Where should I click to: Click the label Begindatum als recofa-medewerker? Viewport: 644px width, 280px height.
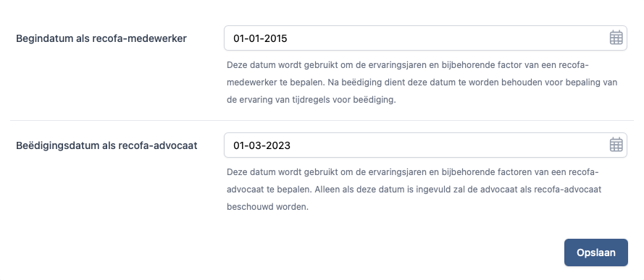(x=101, y=38)
